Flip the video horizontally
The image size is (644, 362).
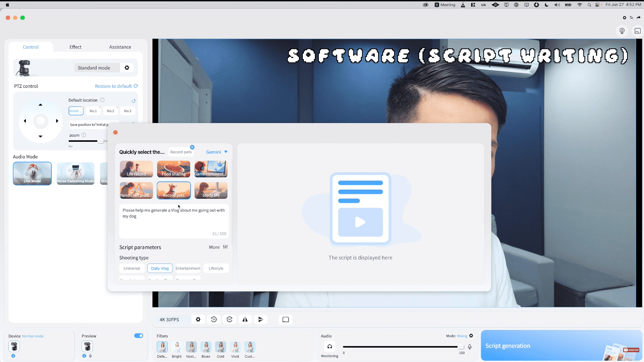point(245,319)
